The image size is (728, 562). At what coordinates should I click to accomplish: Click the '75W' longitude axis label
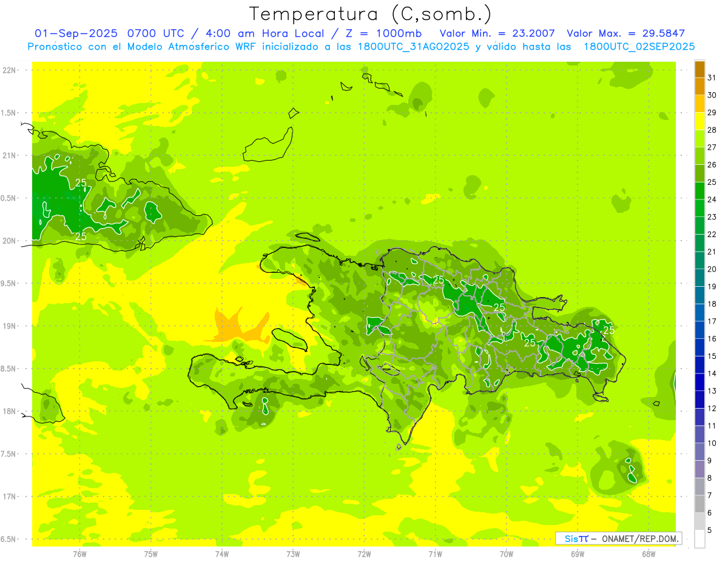tap(151, 554)
